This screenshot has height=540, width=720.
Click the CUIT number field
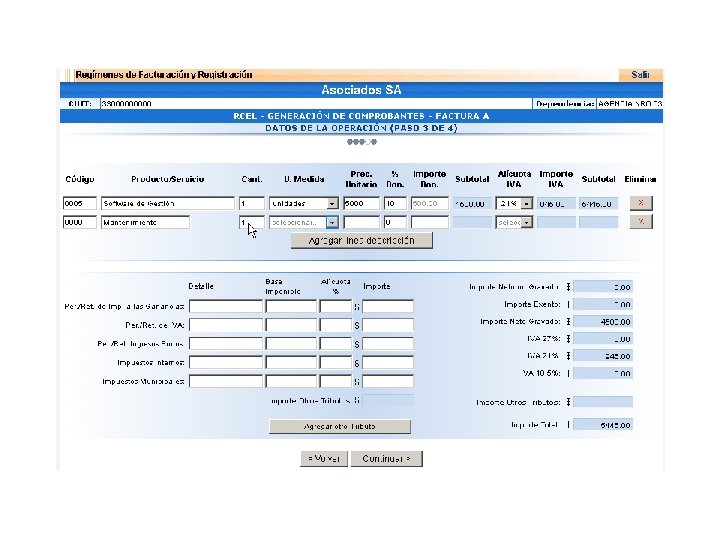click(316, 104)
